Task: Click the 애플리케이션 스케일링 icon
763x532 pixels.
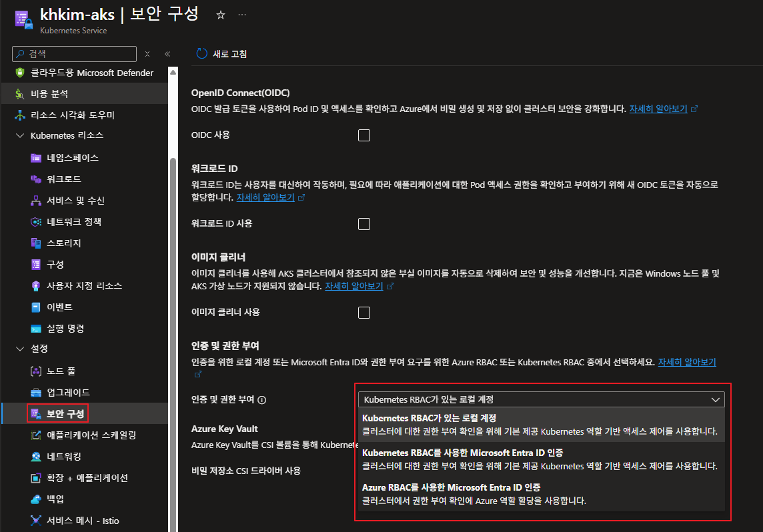Action: click(x=36, y=435)
